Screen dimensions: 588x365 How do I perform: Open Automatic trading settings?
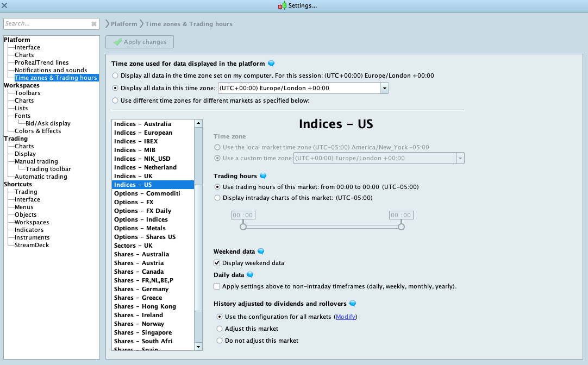point(41,177)
